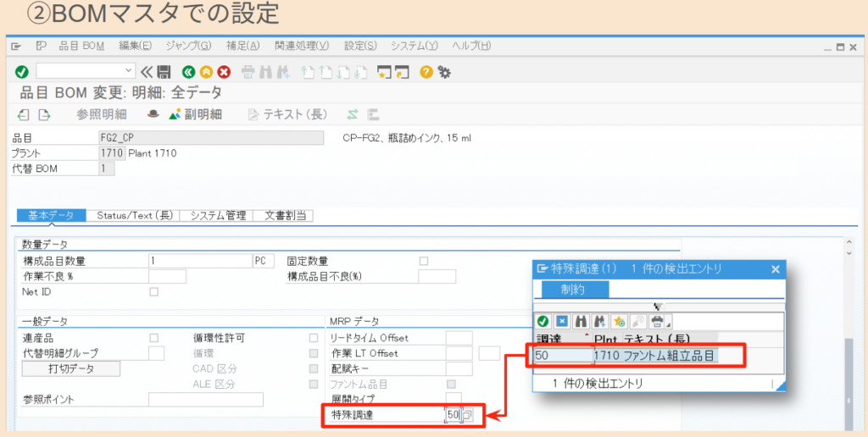The width and height of the screenshot is (868, 437).
Task: Select the ファントム組立品目 entry in popup list
Action: 626,355
